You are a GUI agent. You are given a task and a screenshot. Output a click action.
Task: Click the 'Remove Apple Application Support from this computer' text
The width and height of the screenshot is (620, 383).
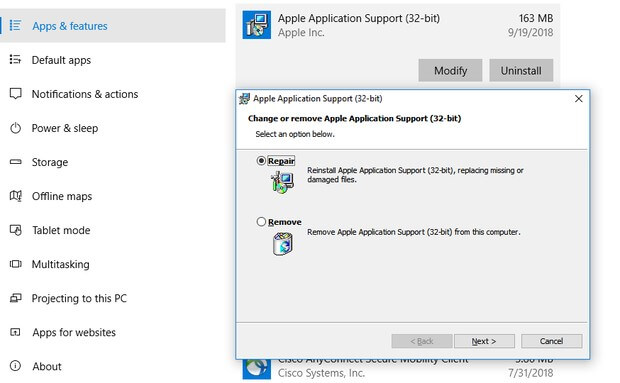click(414, 232)
